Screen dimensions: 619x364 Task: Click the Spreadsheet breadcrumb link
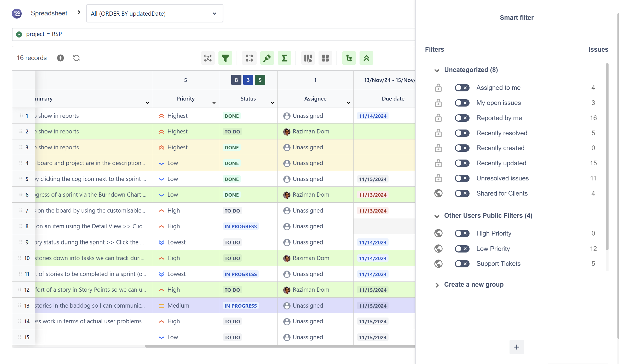49,13
